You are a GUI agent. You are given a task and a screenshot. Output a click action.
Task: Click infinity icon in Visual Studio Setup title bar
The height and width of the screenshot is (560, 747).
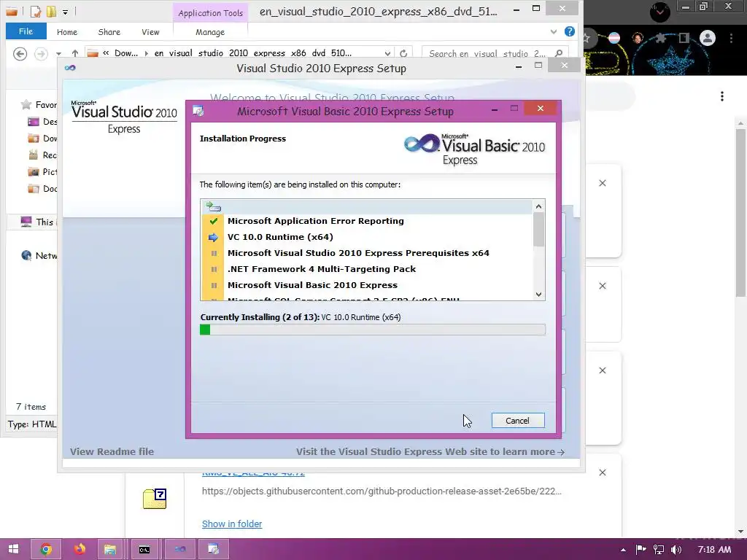70,68
